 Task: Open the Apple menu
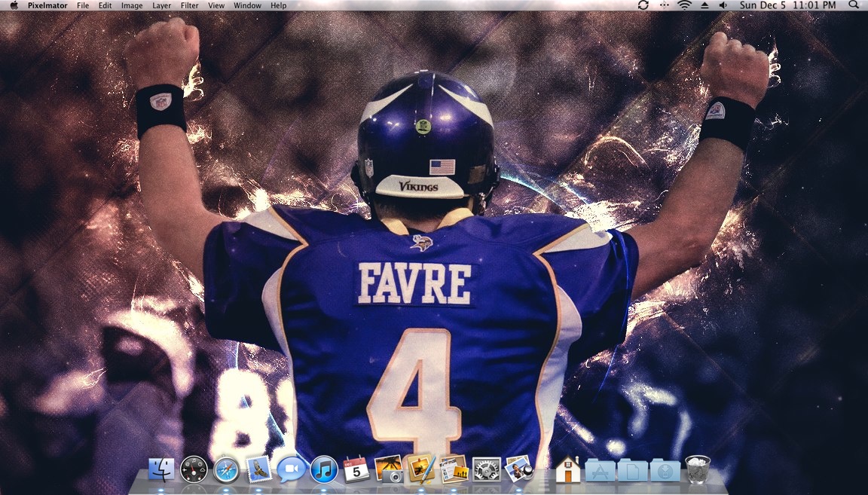tap(14, 5)
